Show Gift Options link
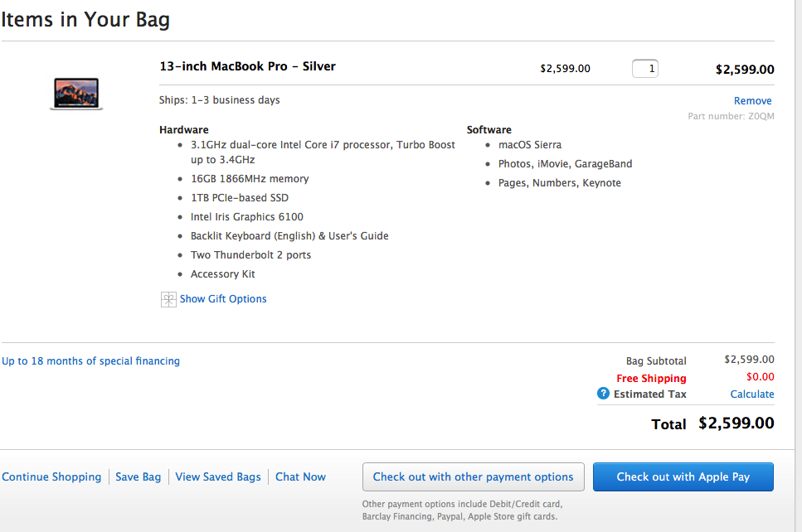The image size is (802, 532). click(x=223, y=299)
